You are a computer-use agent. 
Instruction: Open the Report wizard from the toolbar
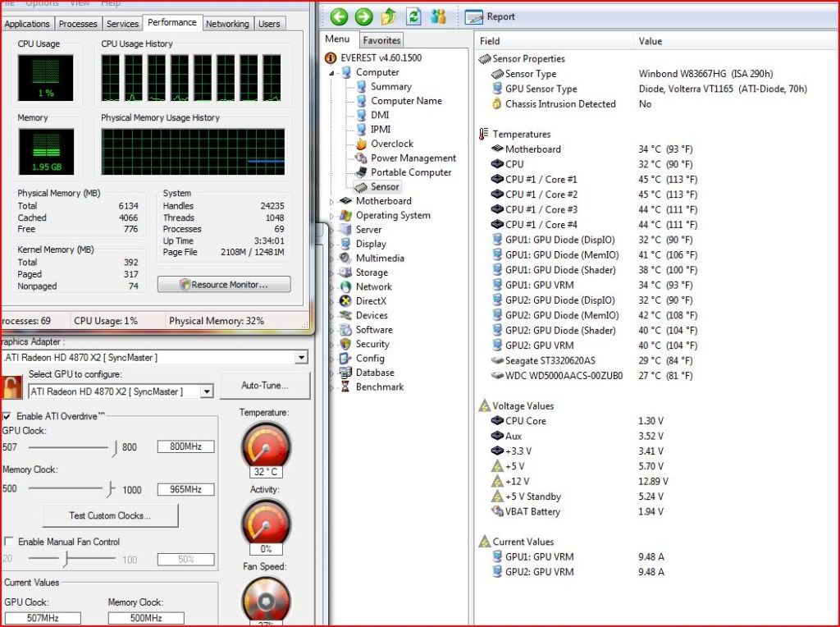point(491,16)
